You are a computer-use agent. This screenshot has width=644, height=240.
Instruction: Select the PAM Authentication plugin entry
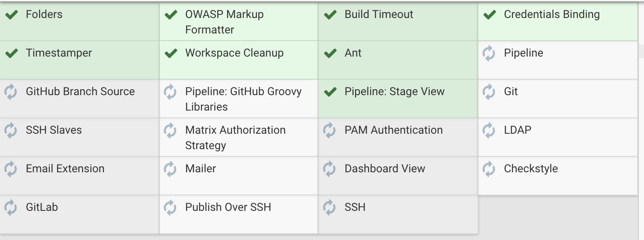tap(393, 130)
